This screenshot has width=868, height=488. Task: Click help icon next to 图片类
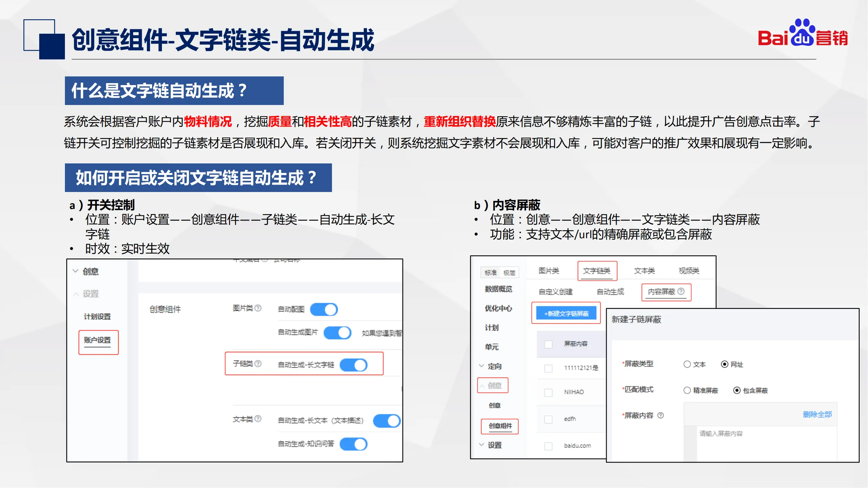tap(258, 308)
